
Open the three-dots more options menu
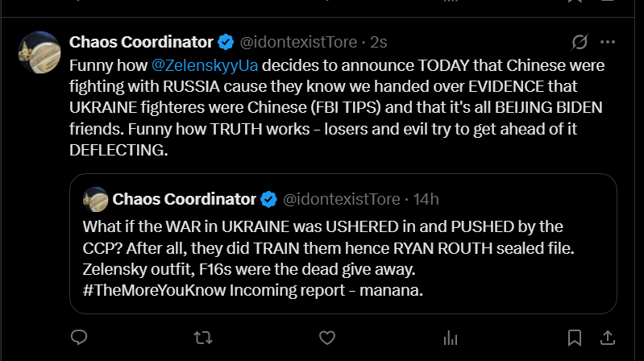tap(608, 42)
